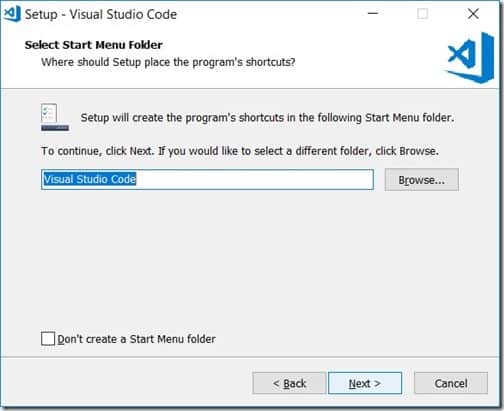Click the "Don't create a Start Menu folder" label

click(x=136, y=339)
